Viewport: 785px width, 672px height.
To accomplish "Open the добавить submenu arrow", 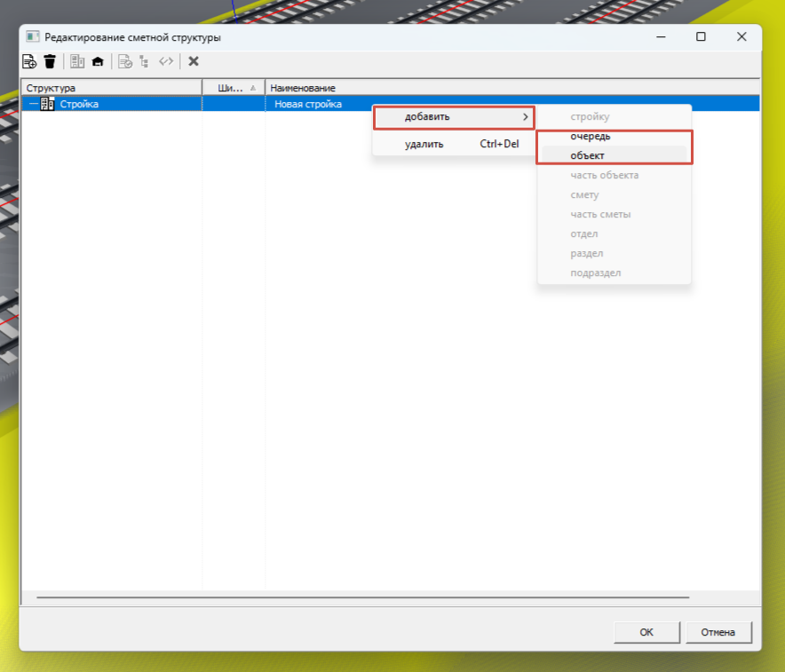I will 525,116.
